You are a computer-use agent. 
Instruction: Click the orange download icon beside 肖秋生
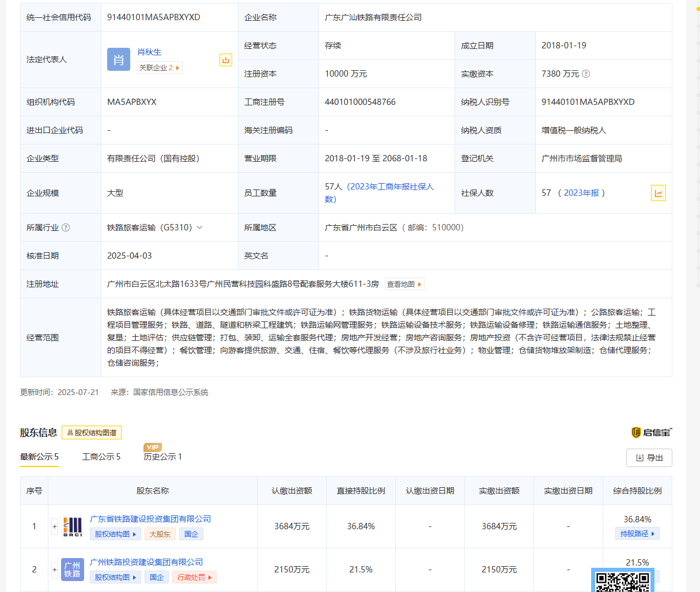226,60
